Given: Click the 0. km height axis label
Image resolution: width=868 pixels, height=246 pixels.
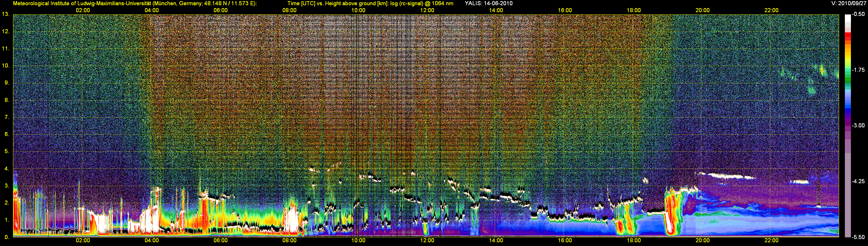Looking at the screenshot, I should point(7,237).
